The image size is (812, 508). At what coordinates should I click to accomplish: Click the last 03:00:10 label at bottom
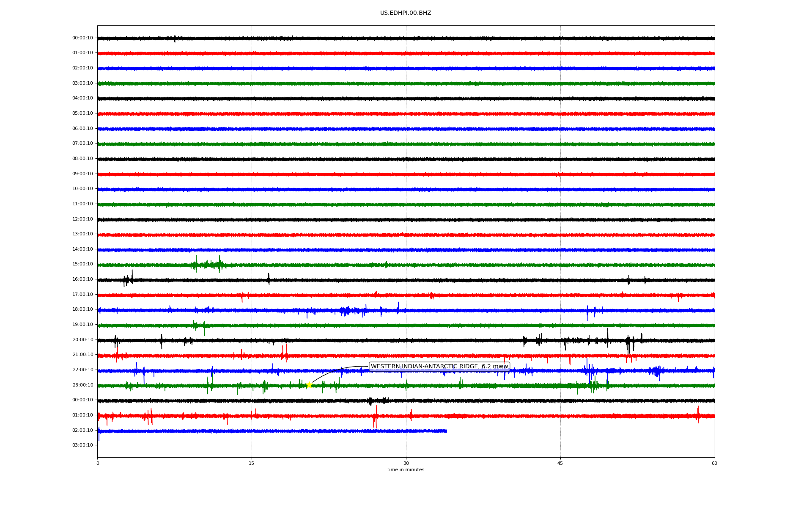[82, 445]
